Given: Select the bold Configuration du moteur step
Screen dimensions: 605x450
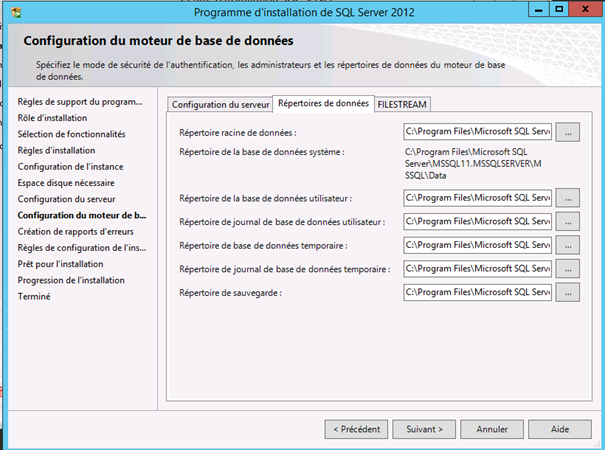Looking at the screenshot, I should pos(82,215).
